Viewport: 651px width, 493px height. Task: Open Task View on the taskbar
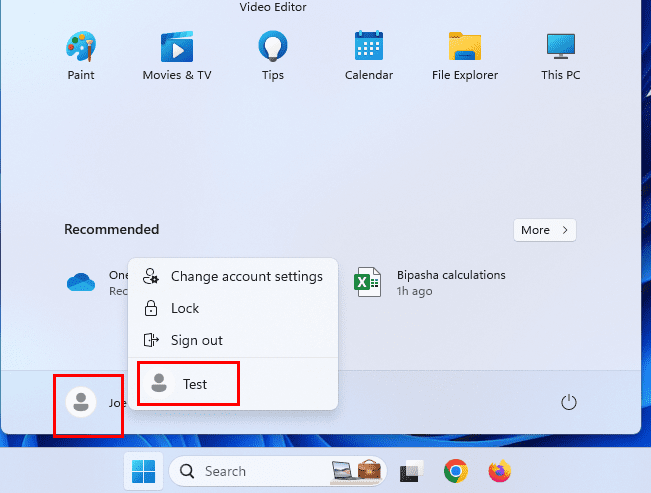pyautogui.click(x=410, y=471)
